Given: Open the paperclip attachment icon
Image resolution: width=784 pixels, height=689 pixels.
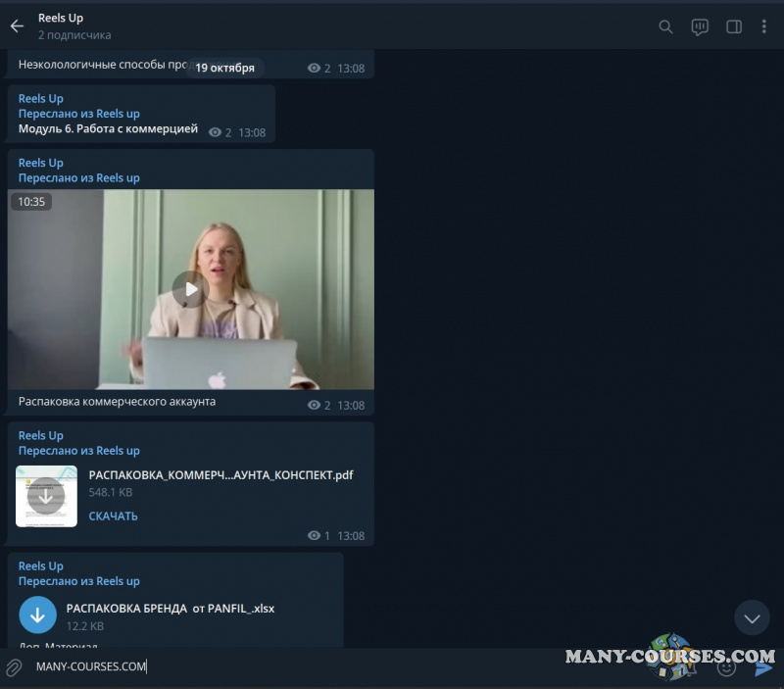Looking at the screenshot, I should tap(14, 667).
